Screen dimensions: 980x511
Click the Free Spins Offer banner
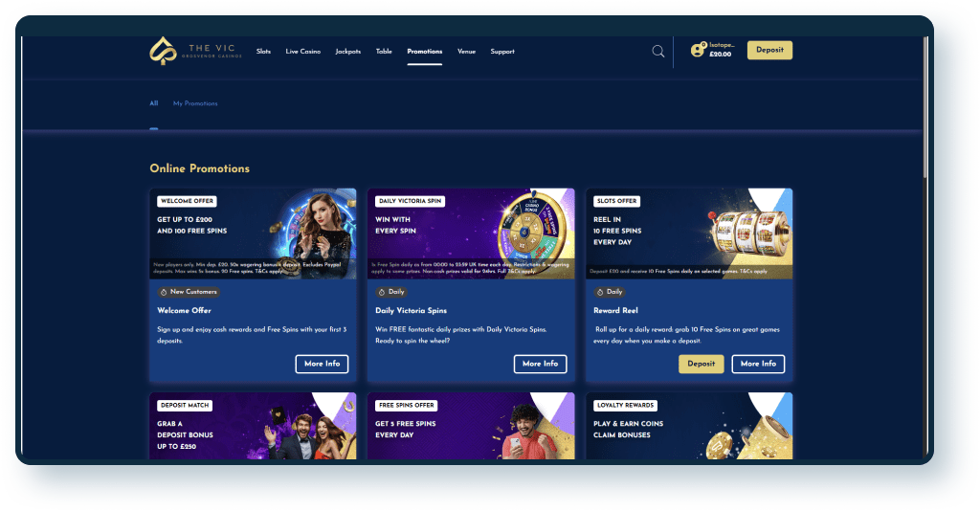point(471,426)
